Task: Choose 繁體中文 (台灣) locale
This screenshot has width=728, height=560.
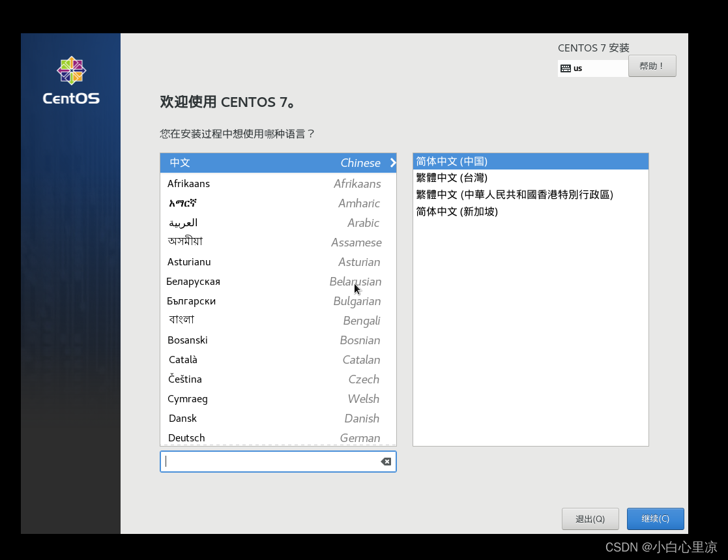Action: (x=531, y=178)
